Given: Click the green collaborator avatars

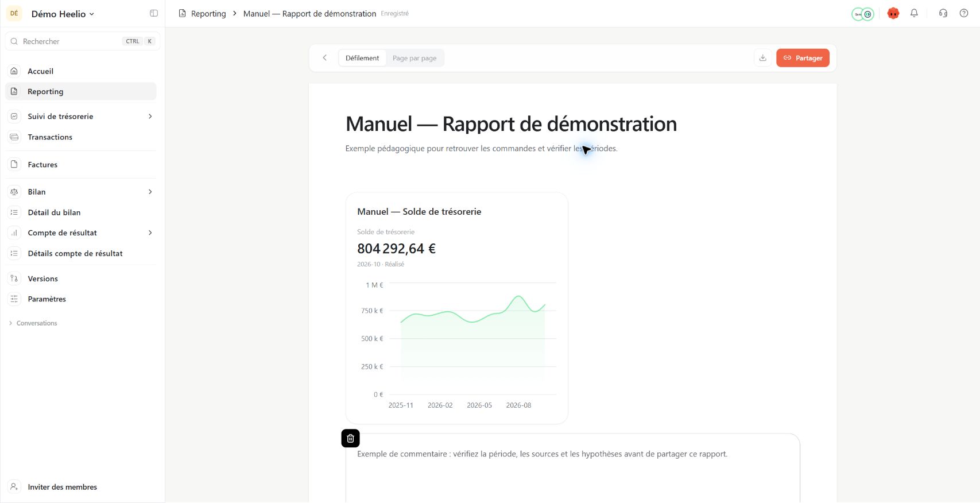Looking at the screenshot, I should point(863,14).
